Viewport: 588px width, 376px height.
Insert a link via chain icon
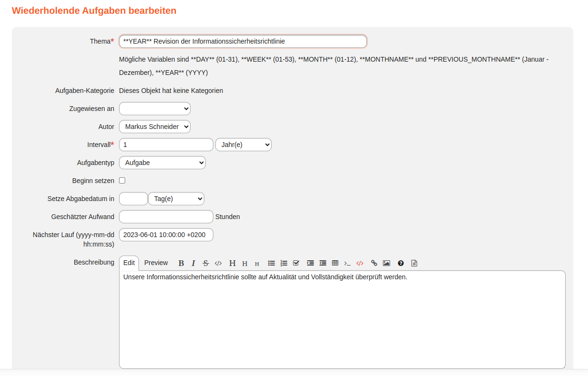point(374,263)
